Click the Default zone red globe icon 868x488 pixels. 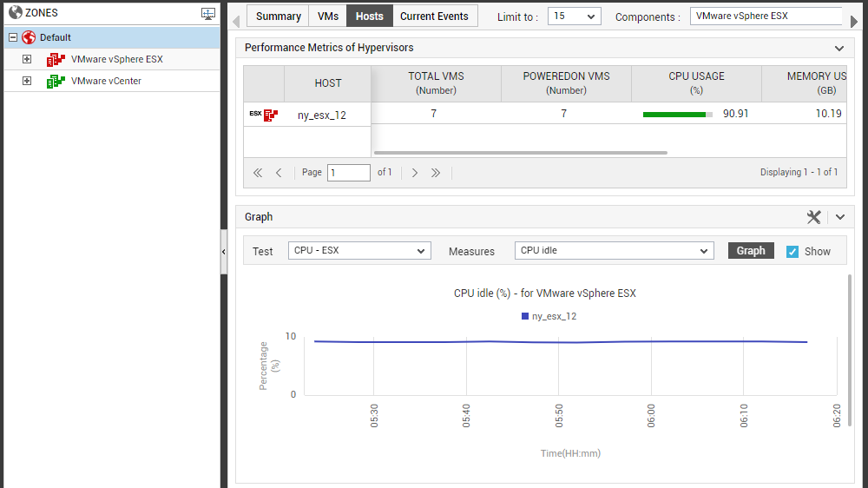[x=29, y=37]
